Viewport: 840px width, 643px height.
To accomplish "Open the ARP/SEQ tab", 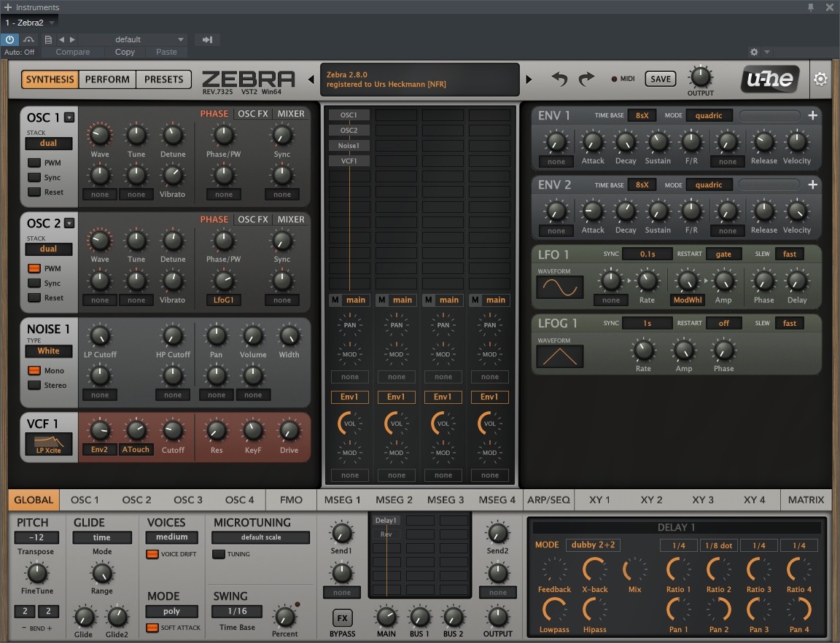I will (x=548, y=499).
